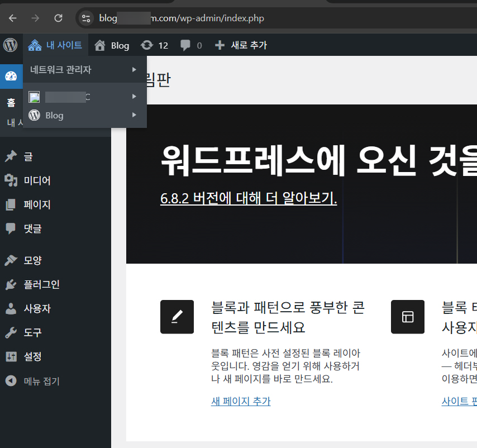
Task: Click the comment bubble icon beside 댓글
Action: pyautogui.click(x=11, y=228)
